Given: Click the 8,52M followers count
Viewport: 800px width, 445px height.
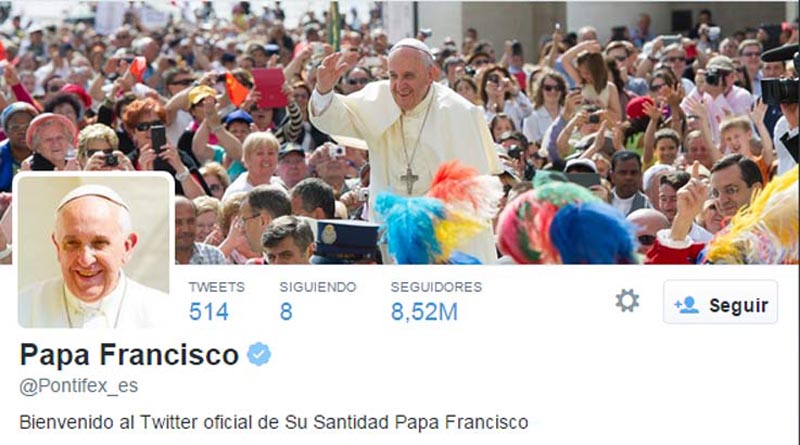Looking at the screenshot, I should (424, 311).
